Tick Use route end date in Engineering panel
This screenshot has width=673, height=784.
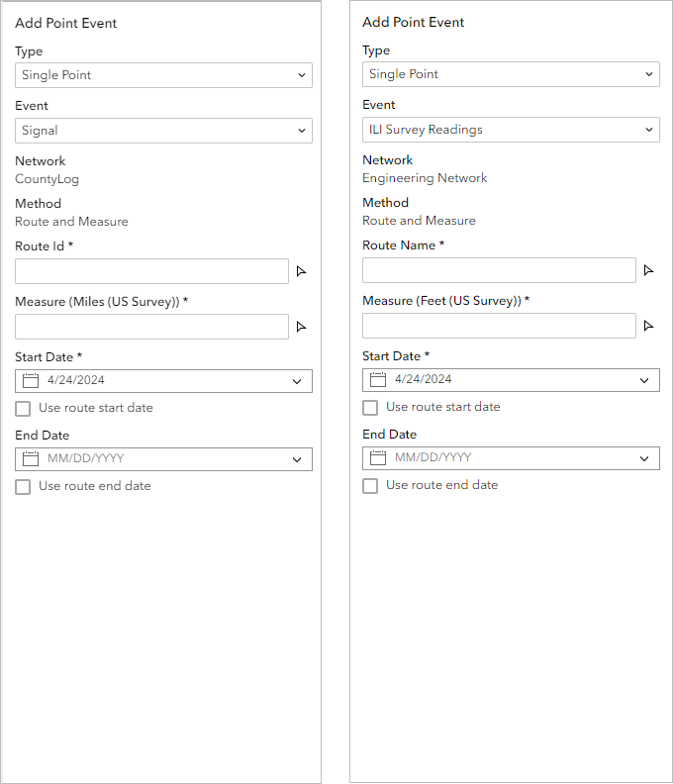coord(370,486)
